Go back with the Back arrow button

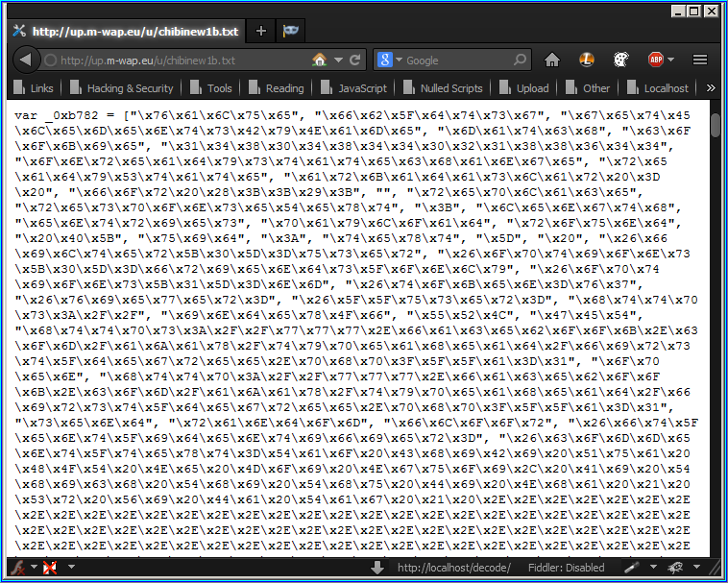[26, 60]
